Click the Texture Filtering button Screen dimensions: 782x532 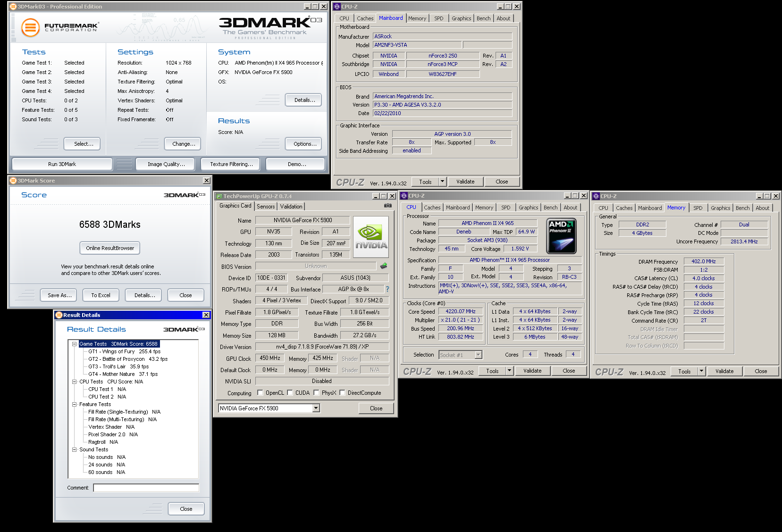(231, 164)
